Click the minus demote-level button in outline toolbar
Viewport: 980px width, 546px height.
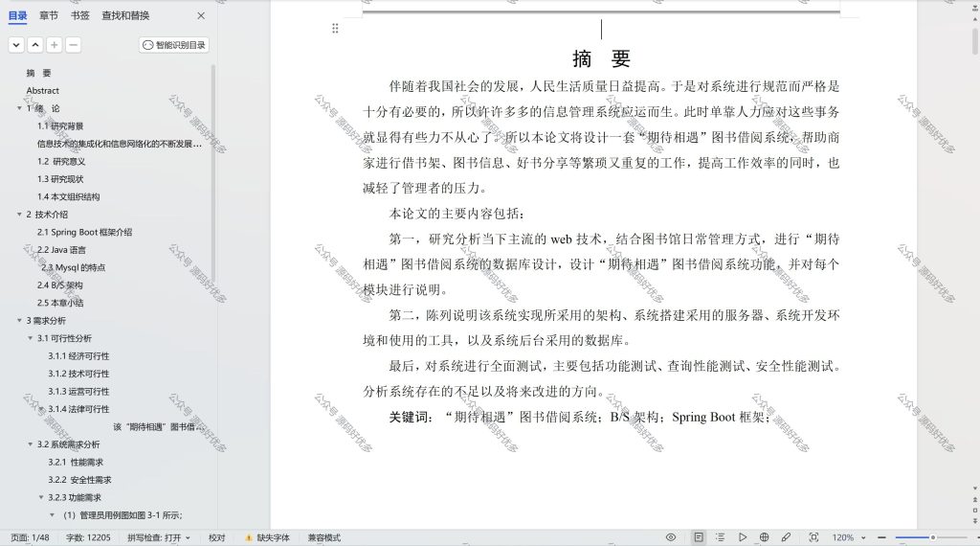pos(73,45)
